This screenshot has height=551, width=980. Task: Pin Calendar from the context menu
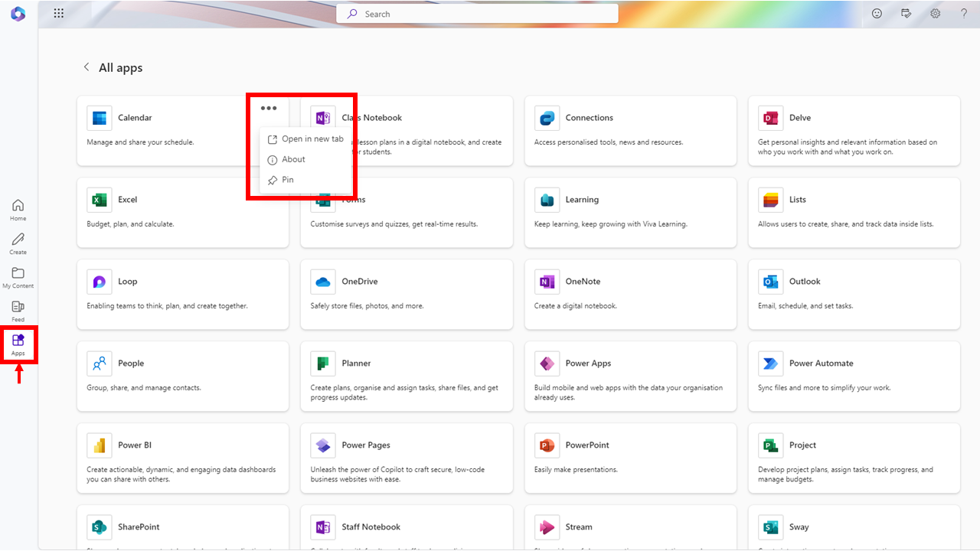pos(289,179)
